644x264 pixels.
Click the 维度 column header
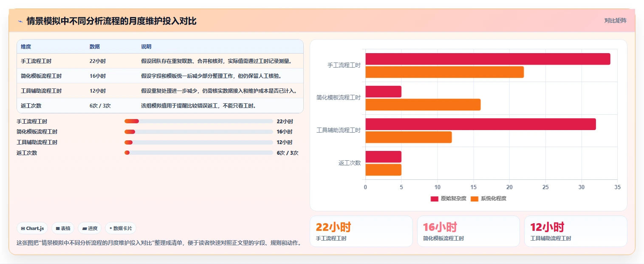(26, 47)
